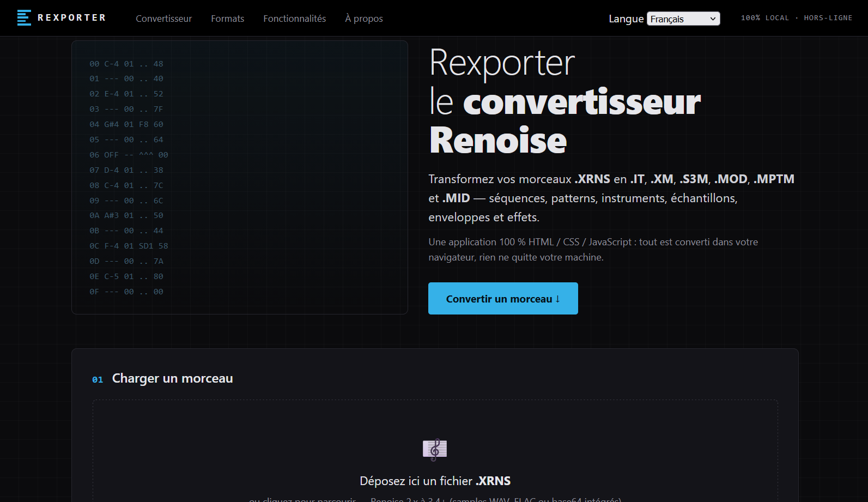This screenshot has width=868, height=502.
Task: Click tracker row 0A A#3 01 .. 50
Action: 126,215
